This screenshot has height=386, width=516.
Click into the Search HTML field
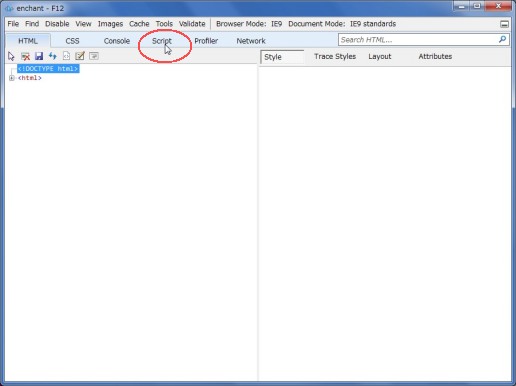tap(418, 40)
